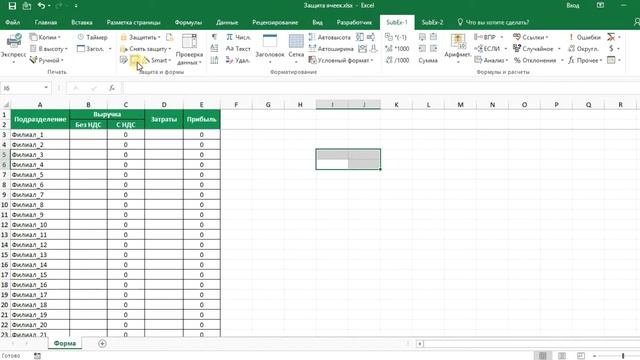Viewport: 640px width, 360px height.
Task: Switch to Page Break Preview view icon
Action: [581, 356]
